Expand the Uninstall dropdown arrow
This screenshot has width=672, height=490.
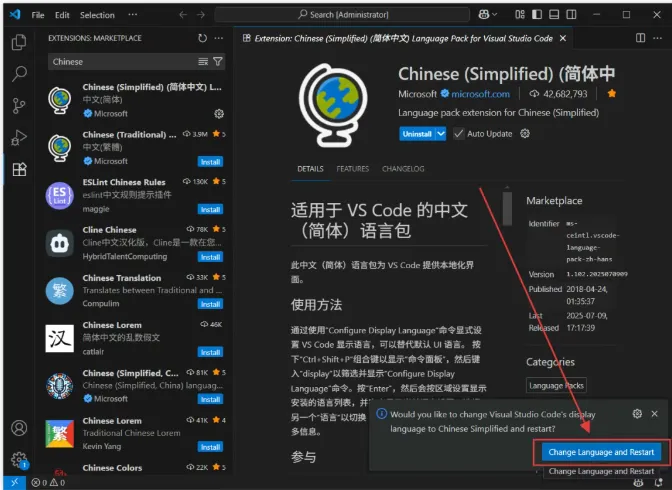[441, 134]
